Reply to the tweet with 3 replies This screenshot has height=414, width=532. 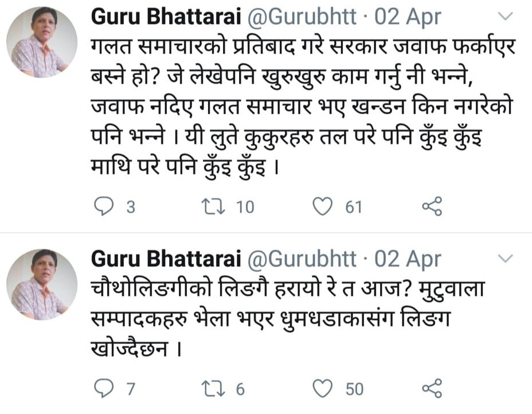click(104, 206)
